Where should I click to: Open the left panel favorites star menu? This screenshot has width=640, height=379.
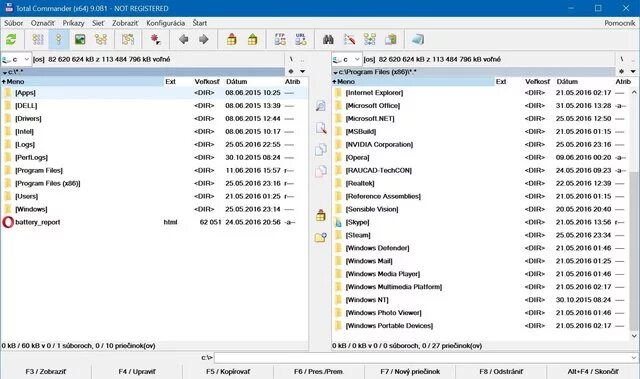pyautogui.click(x=291, y=71)
